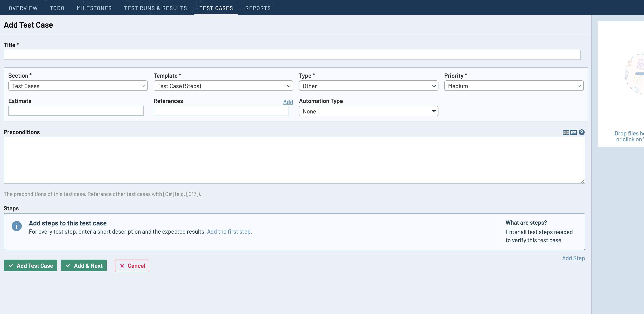Select the Automation Type dropdown

[368, 111]
